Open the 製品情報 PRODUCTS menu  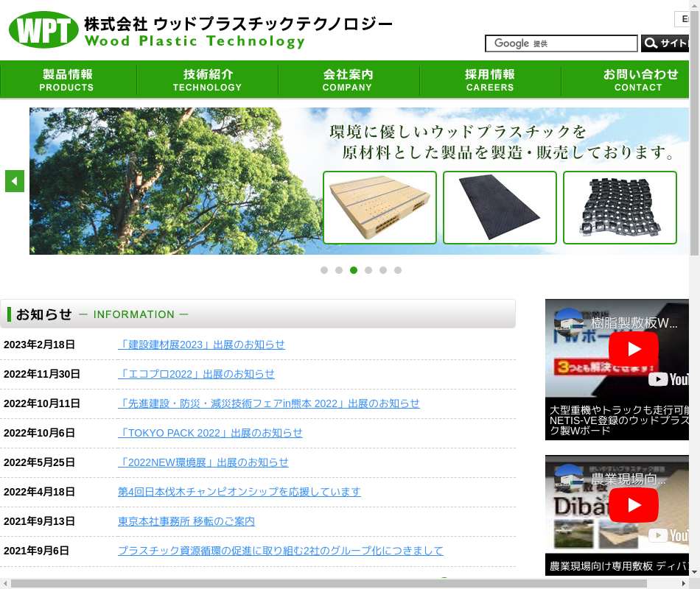pyautogui.click(x=67, y=80)
